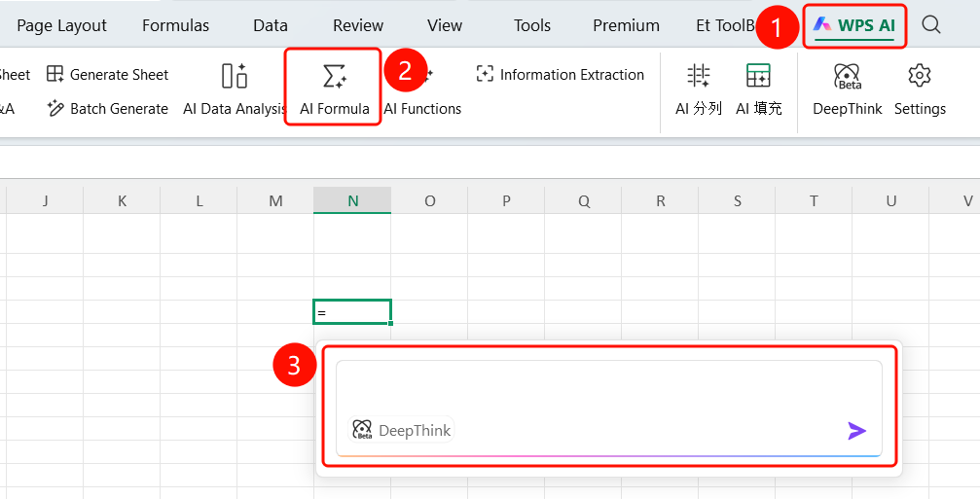Click Information Extraction button

coord(560,74)
